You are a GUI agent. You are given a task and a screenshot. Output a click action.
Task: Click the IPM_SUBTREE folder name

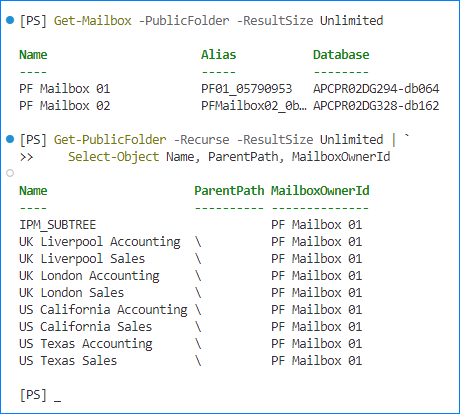point(58,225)
